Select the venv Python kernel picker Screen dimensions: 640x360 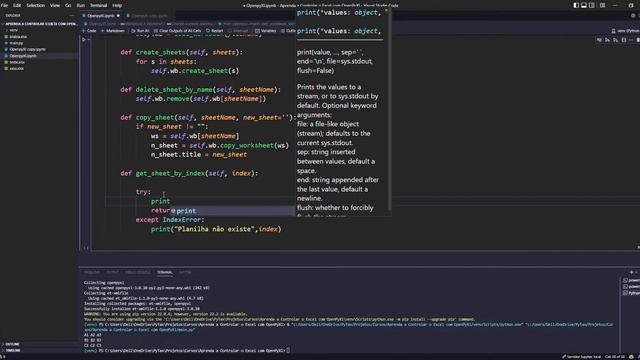[x=625, y=31]
